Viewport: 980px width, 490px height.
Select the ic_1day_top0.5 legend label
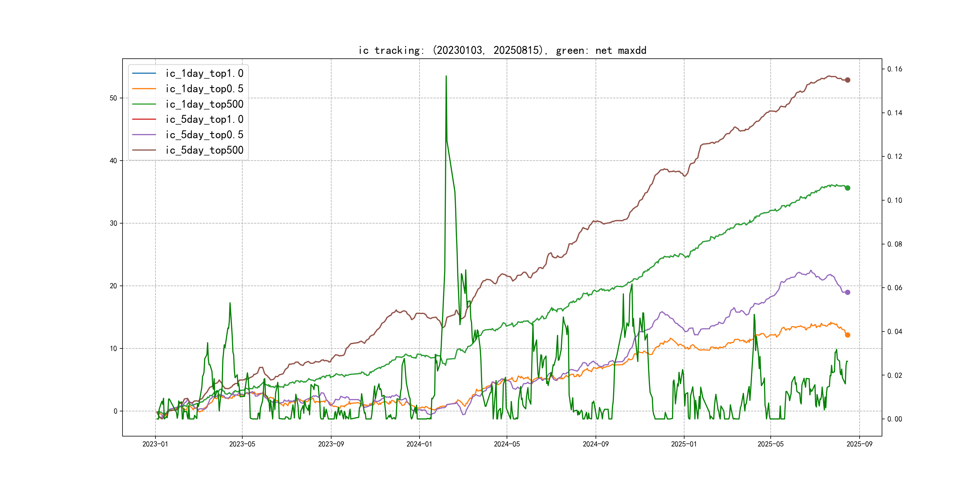click(x=204, y=89)
